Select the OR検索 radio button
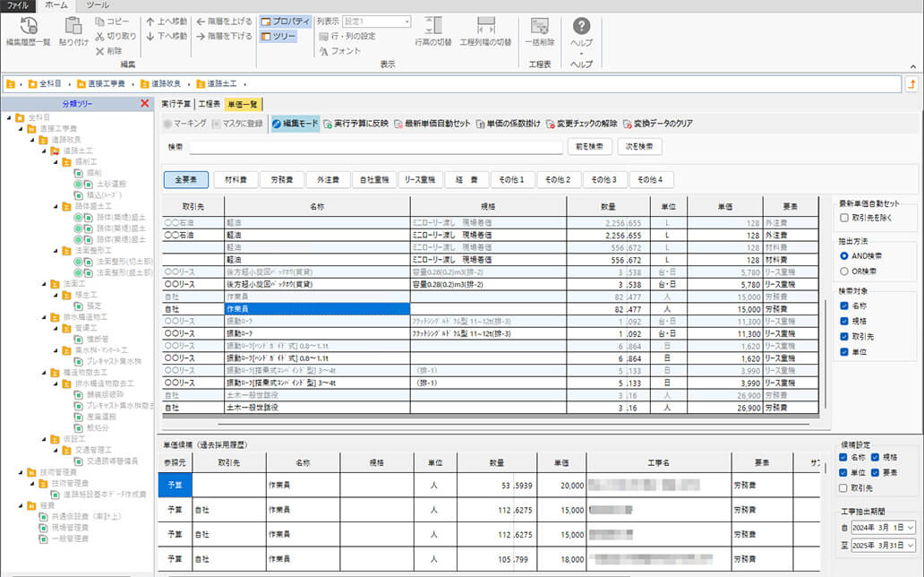 (845, 271)
